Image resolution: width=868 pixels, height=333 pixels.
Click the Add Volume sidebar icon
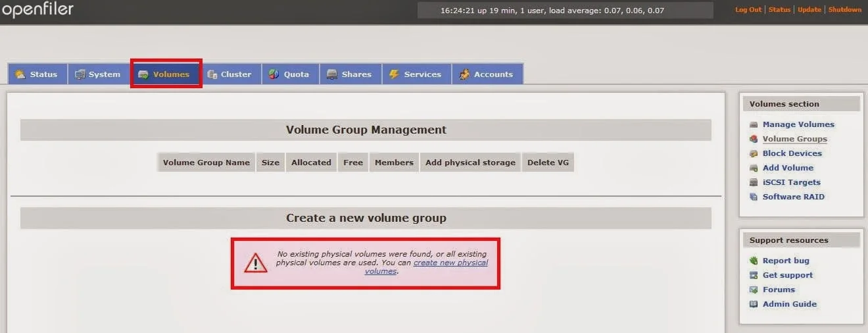click(754, 168)
